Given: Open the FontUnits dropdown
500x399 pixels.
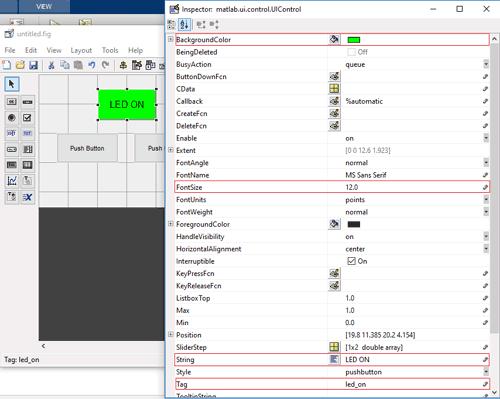Looking at the screenshot, I should (486, 199).
